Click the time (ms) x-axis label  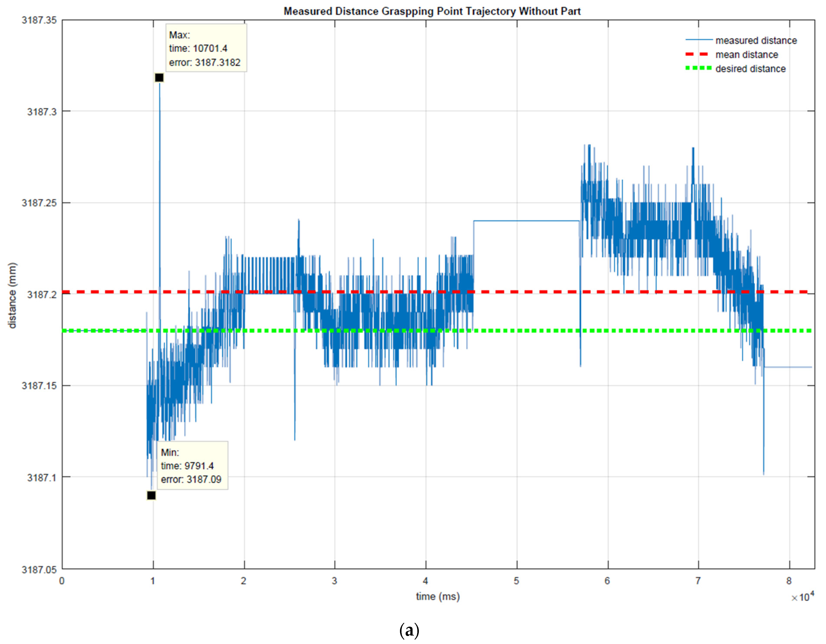point(438,596)
